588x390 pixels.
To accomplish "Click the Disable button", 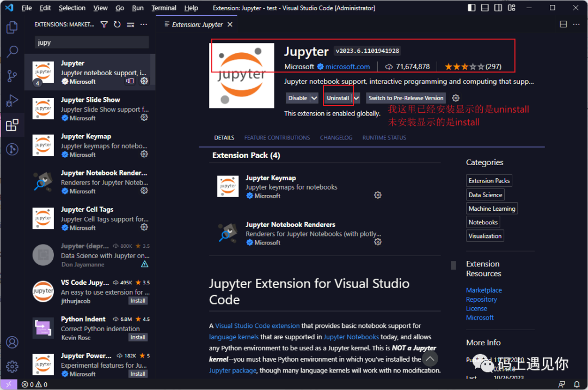I will coord(298,98).
